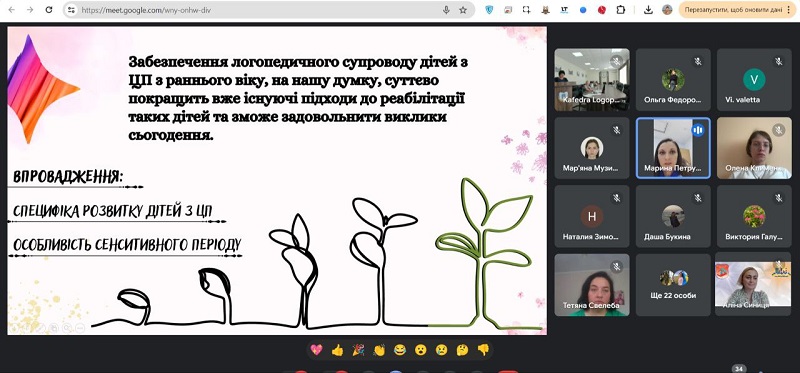Send the heart reaction
Screen dimensions: 800x373
tap(316, 350)
